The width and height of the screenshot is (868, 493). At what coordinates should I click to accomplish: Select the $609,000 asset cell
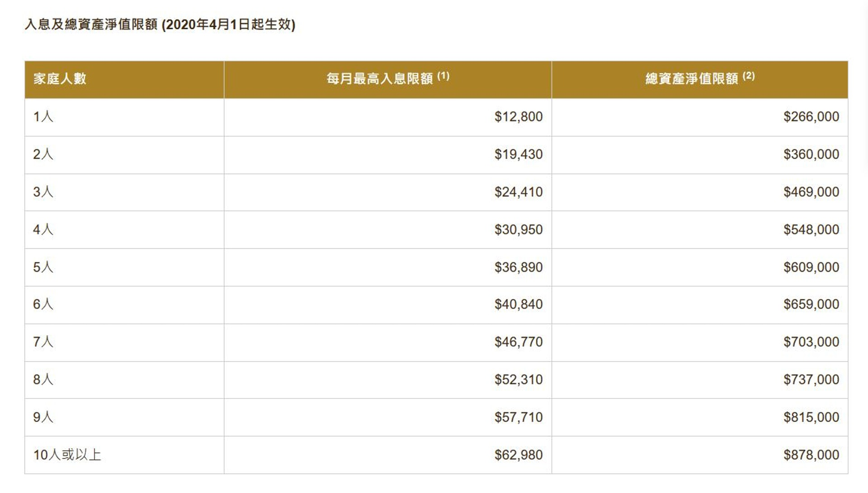point(811,267)
